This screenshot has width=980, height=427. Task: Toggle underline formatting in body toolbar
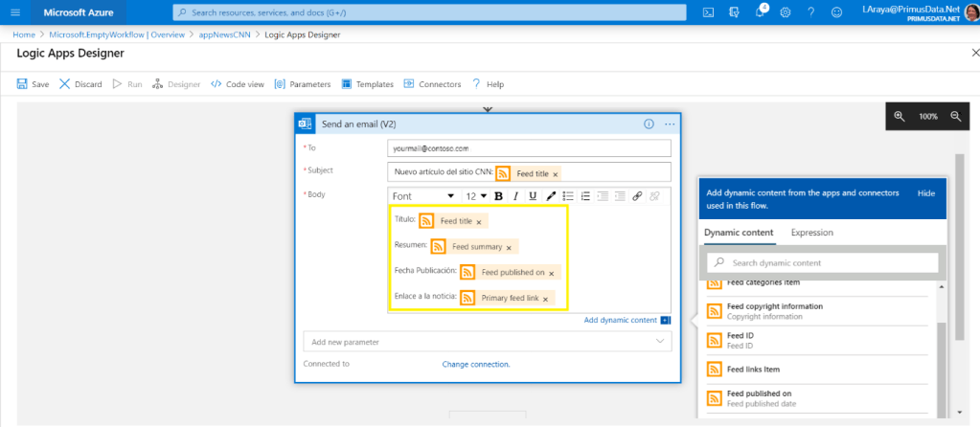(x=533, y=196)
